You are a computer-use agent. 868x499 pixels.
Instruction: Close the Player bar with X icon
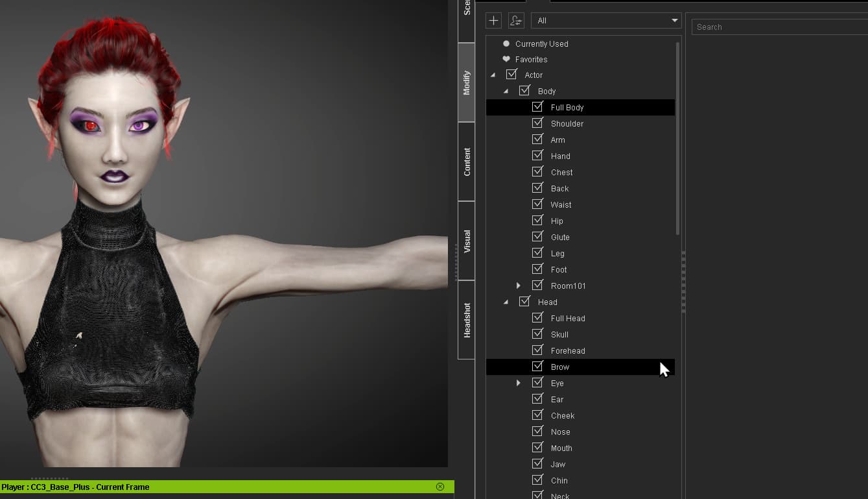(440, 487)
